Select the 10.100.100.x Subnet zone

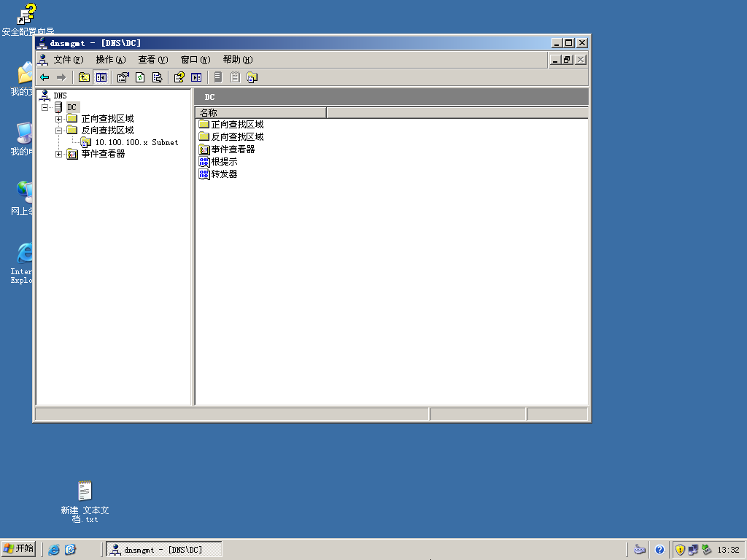(136, 142)
